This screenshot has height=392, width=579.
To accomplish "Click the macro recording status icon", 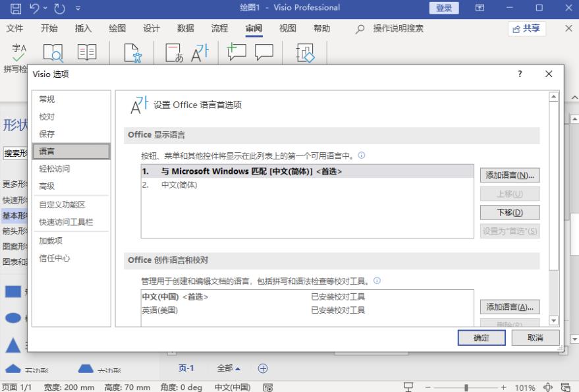I will click(x=268, y=387).
